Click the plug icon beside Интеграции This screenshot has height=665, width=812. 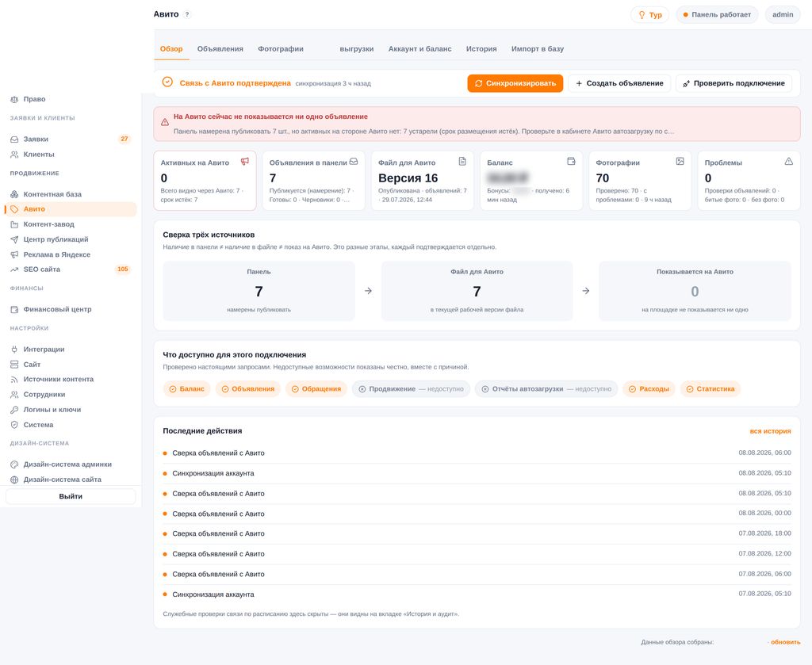[x=14, y=350]
